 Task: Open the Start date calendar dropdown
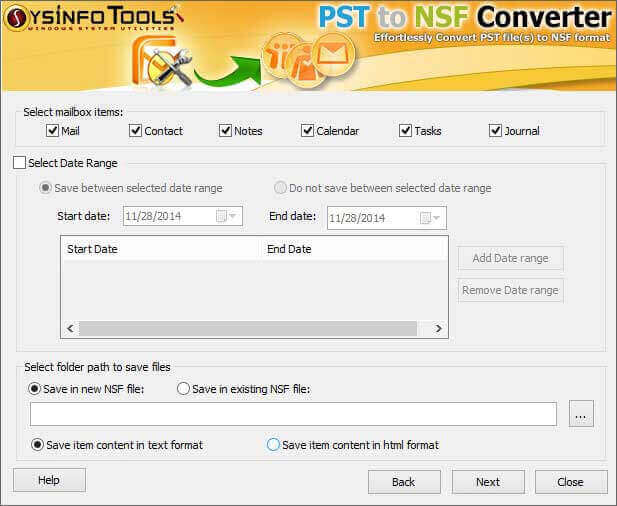[227, 216]
